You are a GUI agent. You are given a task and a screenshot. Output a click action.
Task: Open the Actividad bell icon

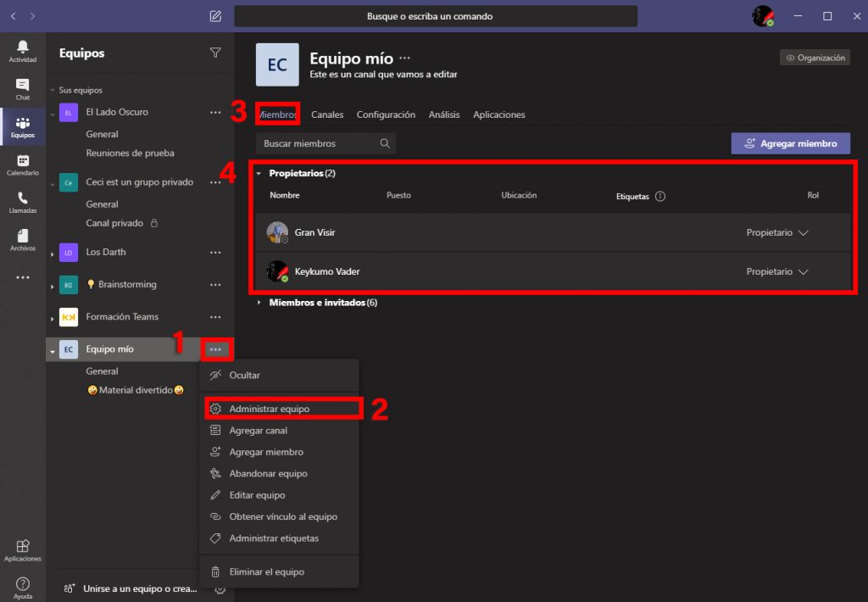click(x=23, y=50)
